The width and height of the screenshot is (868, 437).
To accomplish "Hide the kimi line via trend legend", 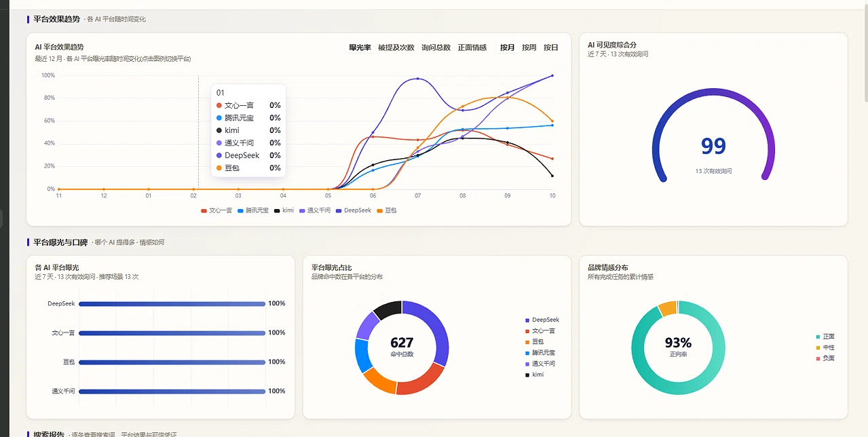I will click(284, 210).
